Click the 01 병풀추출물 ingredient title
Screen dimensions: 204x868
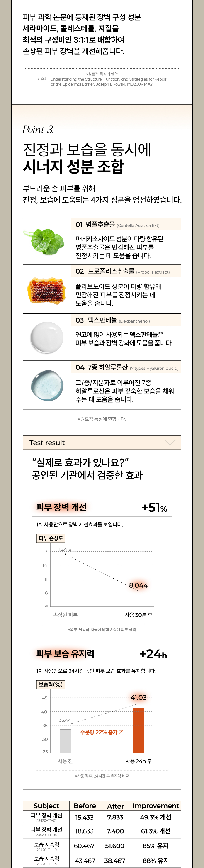(95, 224)
